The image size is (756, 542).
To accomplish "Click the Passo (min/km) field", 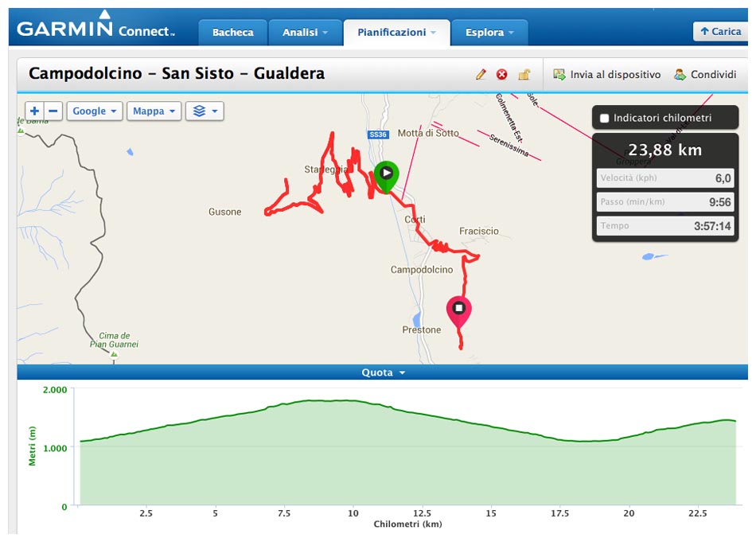I will point(665,202).
